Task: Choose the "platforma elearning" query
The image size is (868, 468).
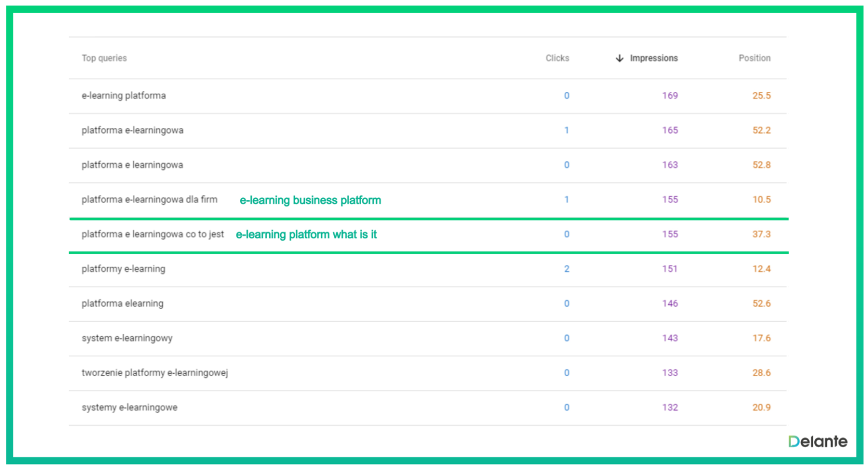Action: pyautogui.click(x=123, y=304)
